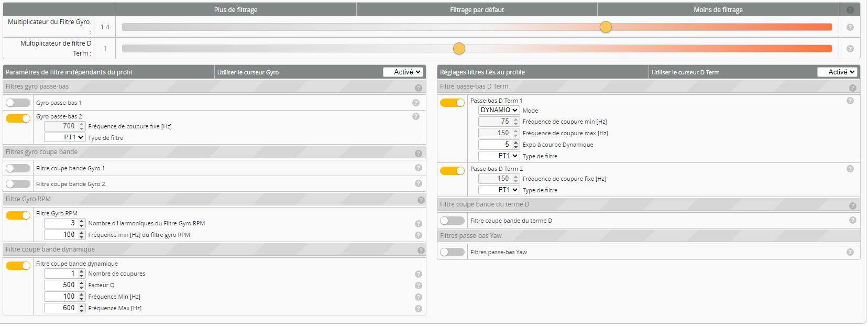The width and height of the screenshot is (868, 327).
Task: Open help for Filtre coupe bande du terme D
Action: click(x=852, y=221)
